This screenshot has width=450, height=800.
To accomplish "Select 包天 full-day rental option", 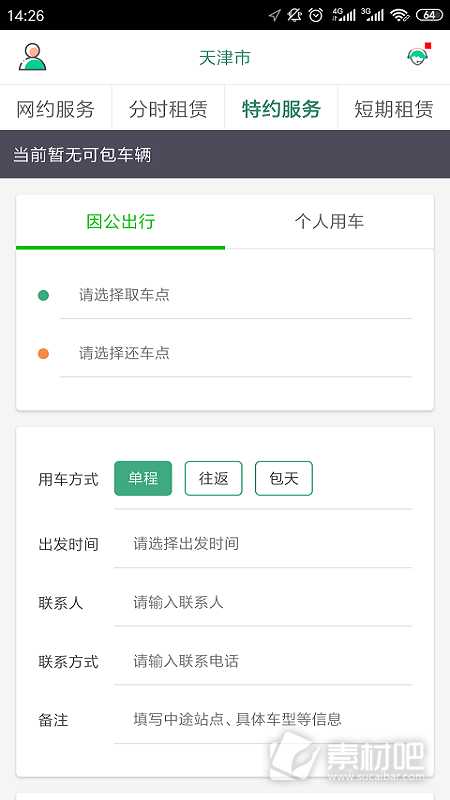I will click(284, 479).
